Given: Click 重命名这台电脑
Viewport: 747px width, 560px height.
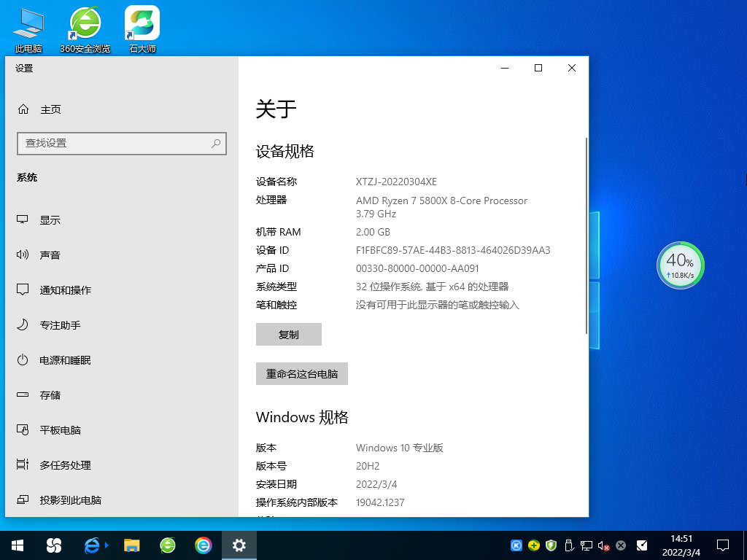Looking at the screenshot, I should click(x=301, y=373).
